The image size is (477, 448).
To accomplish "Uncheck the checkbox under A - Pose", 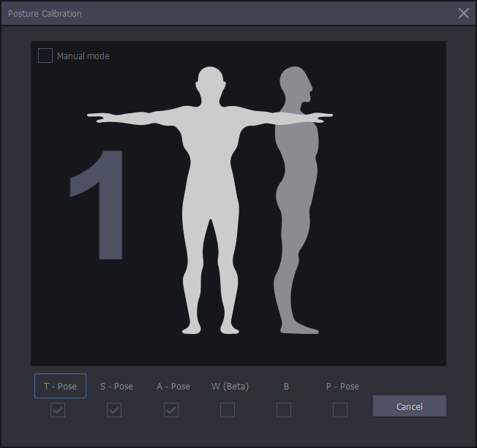I will click(171, 410).
